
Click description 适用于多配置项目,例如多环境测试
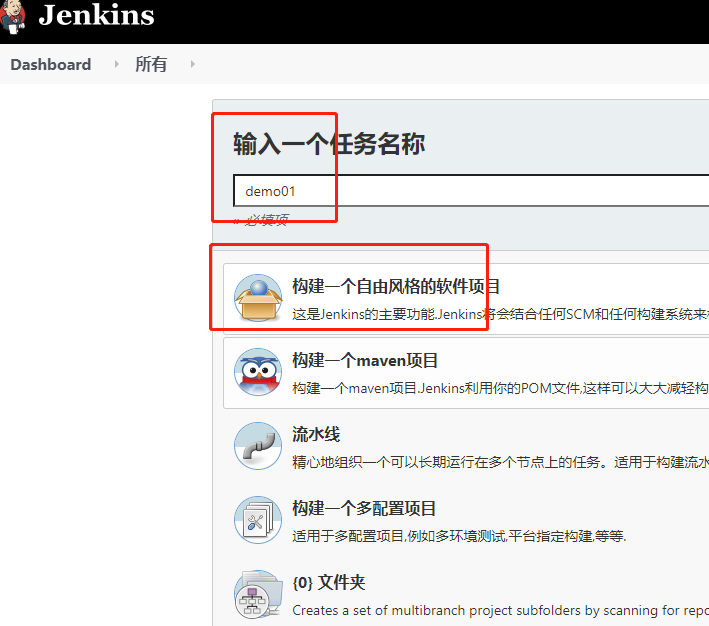pyautogui.click(x=459, y=536)
